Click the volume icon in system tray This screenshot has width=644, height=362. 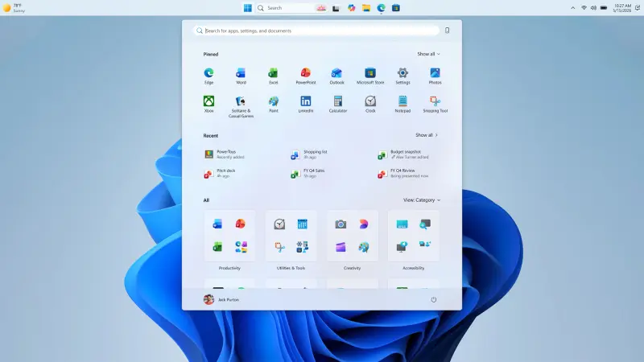pyautogui.click(x=593, y=8)
